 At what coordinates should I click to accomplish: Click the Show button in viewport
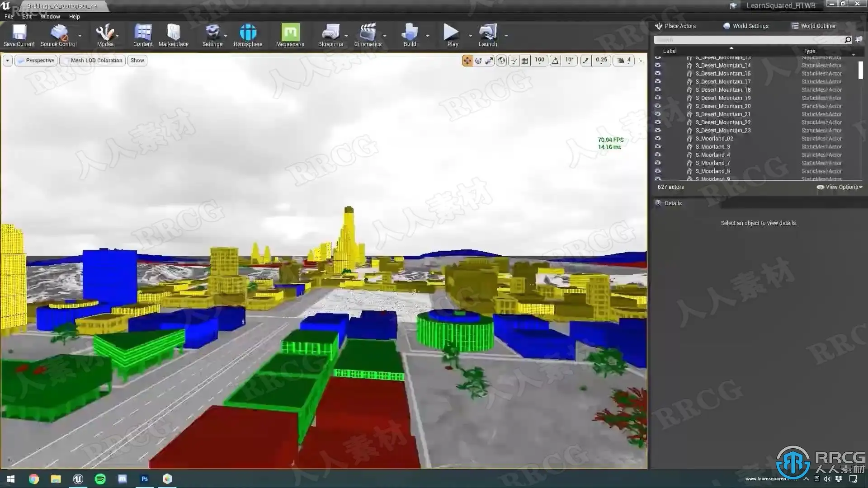[137, 61]
